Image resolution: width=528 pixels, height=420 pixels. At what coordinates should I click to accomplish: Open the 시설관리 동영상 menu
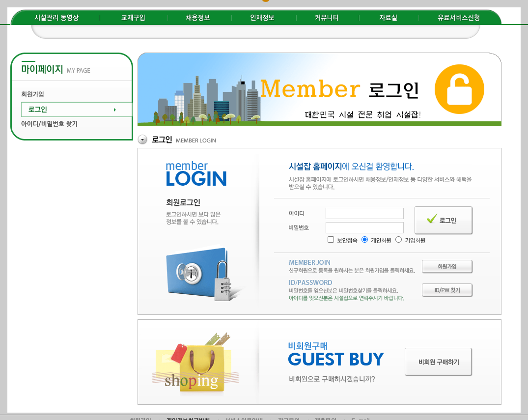[x=56, y=18]
